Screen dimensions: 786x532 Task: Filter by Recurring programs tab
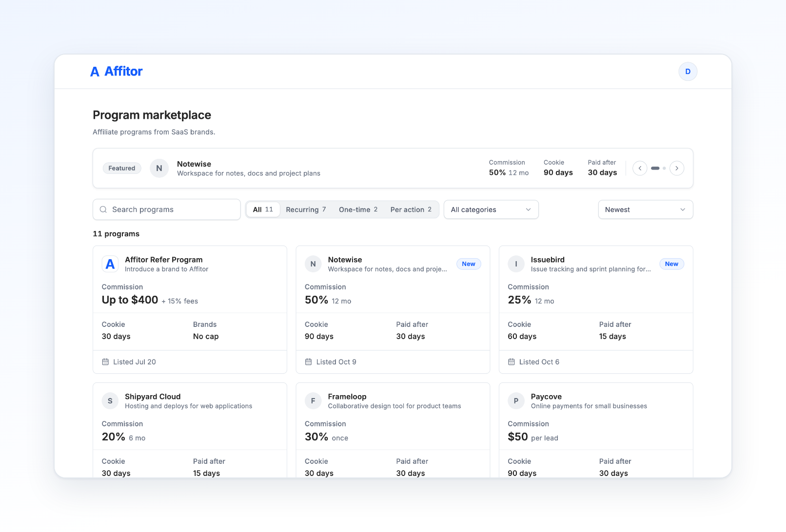(x=306, y=209)
